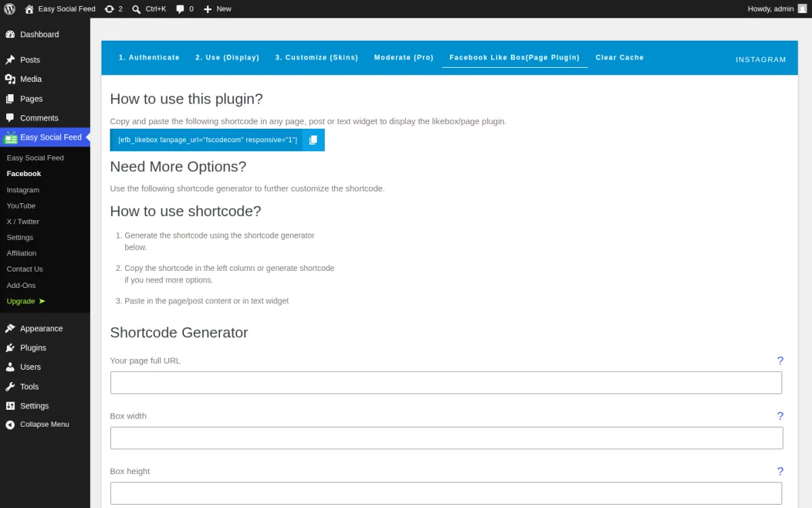Screen dimensions: 812x508
Task: Open the admin user avatar
Action: coord(802,9)
